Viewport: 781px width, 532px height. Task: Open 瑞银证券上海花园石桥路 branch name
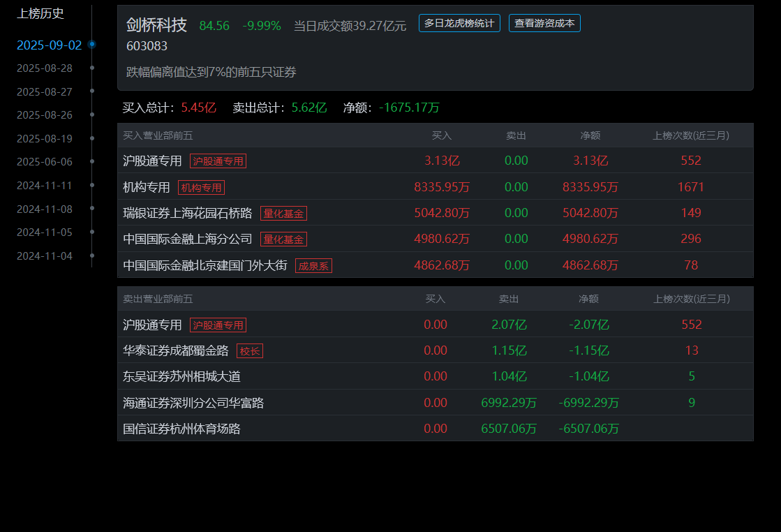pyautogui.click(x=187, y=213)
